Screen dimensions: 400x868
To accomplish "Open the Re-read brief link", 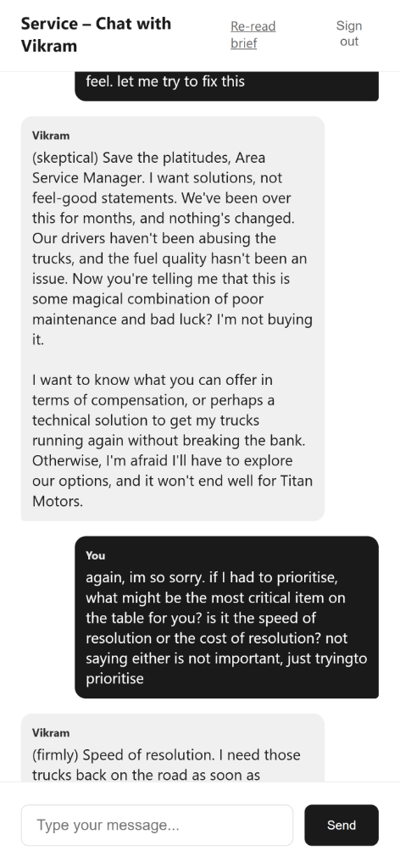I will tap(253, 34).
